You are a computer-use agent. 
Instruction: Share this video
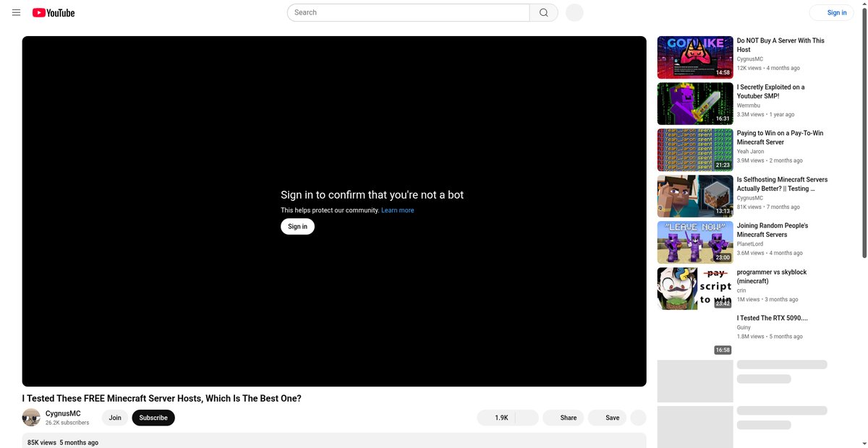tap(563, 418)
